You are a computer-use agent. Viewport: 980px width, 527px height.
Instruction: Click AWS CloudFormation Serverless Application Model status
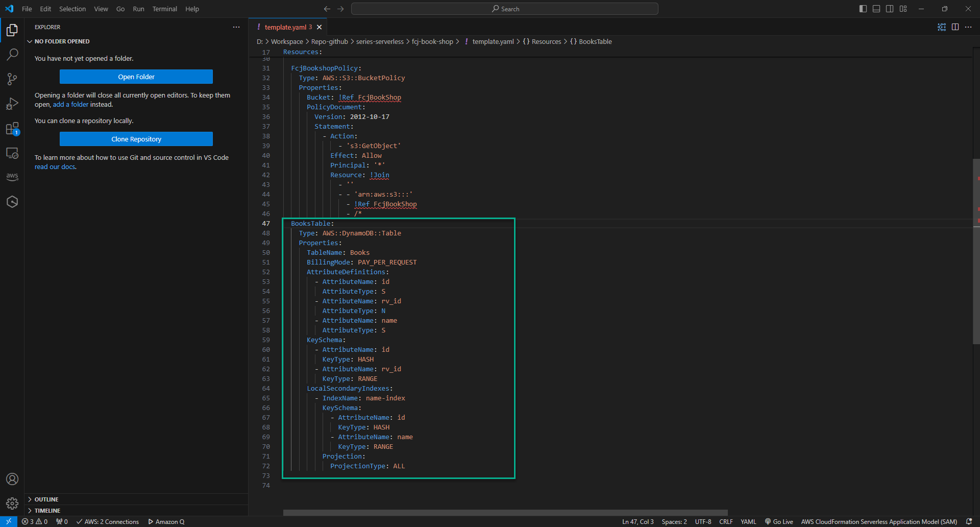coord(878,521)
